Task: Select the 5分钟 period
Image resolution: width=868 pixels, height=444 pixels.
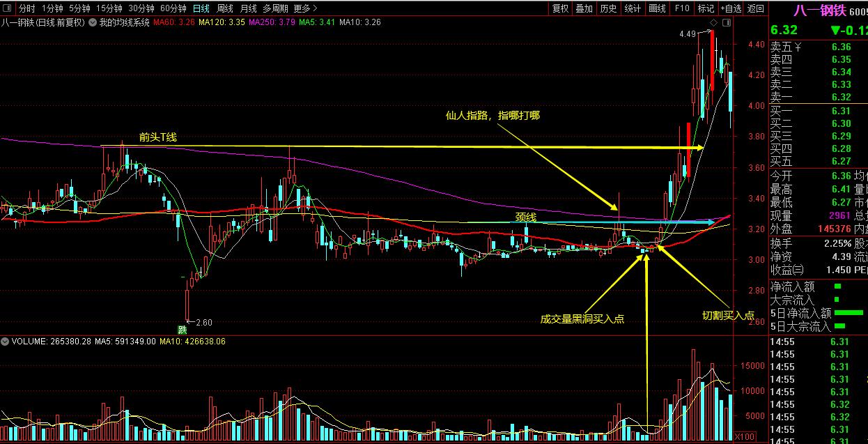Action: tap(80, 8)
